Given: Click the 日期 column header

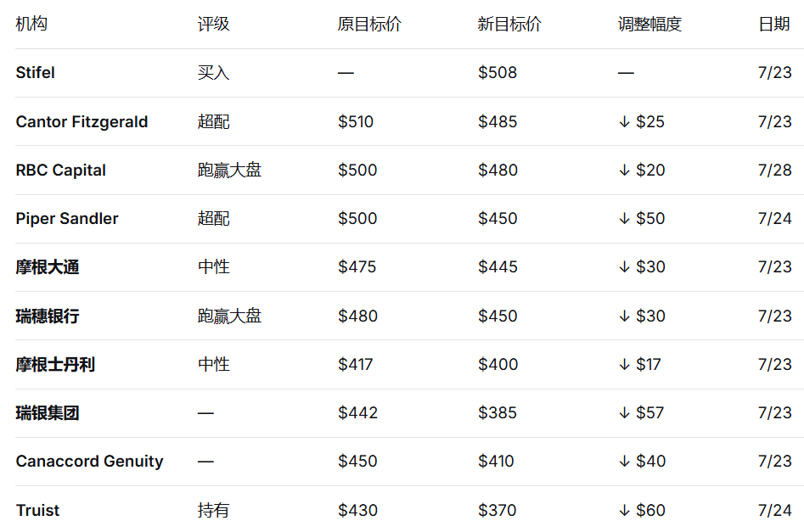Looking at the screenshot, I should click(x=773, y=24).
